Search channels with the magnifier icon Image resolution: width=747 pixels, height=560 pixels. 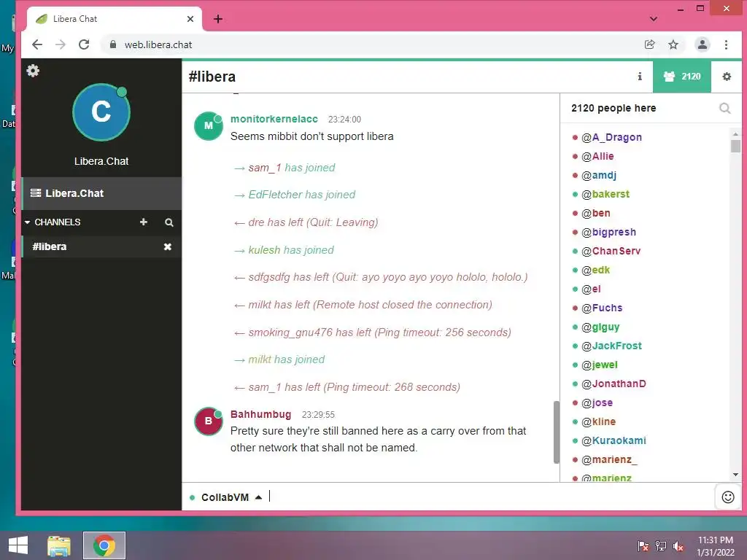pyautogui.click(x=169, y=222)
